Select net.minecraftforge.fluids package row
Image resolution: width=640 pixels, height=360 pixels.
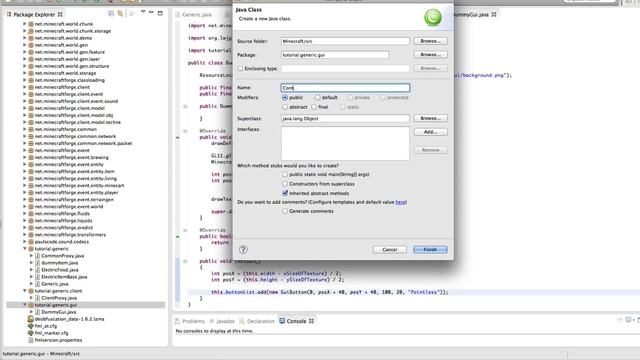pos(62,213)
